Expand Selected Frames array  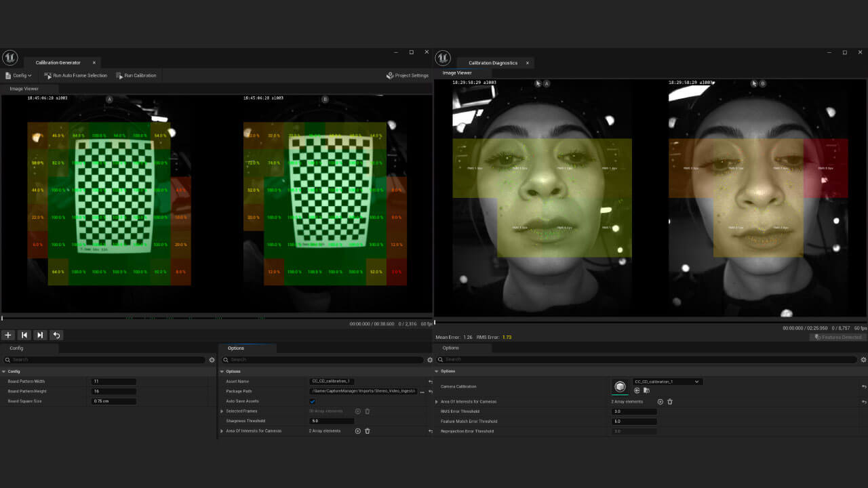(x=222, y=411)
